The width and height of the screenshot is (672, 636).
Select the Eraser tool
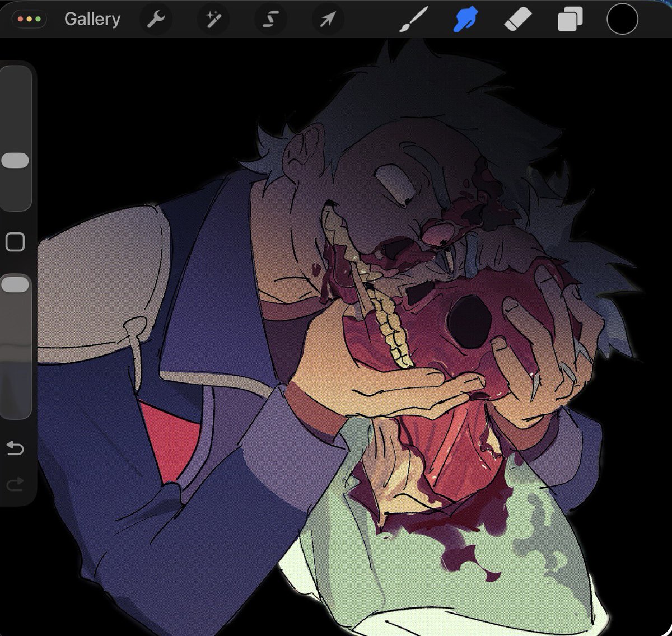[x=517, y=20]
